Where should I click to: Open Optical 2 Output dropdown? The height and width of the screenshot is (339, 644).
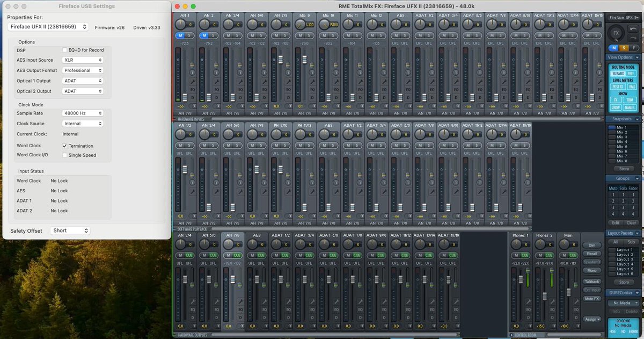pyautogui.click(x=82, y=91)
